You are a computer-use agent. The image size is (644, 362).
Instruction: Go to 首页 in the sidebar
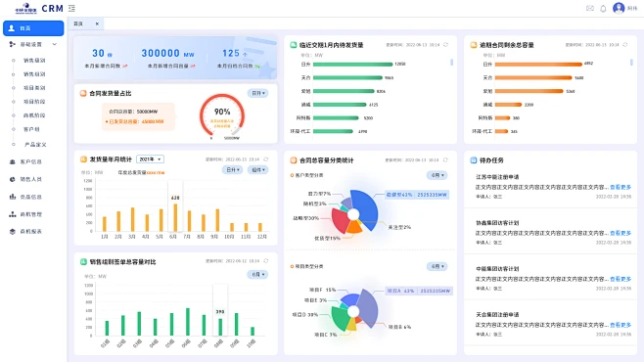point(33,28)
